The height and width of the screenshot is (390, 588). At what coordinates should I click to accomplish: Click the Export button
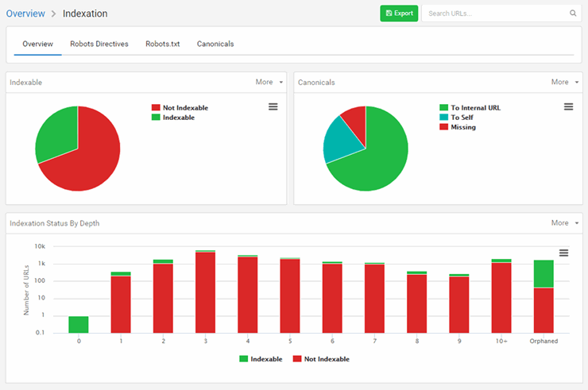point(399,14)
